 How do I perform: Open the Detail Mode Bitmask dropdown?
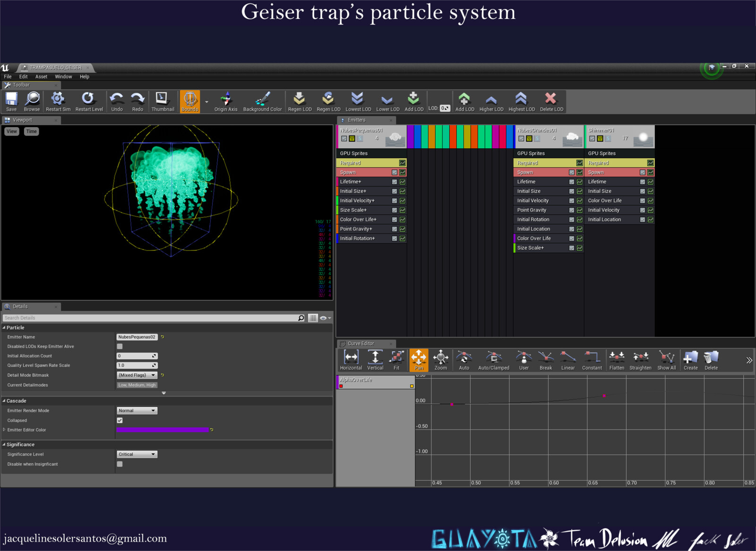(x=137, y=375)
